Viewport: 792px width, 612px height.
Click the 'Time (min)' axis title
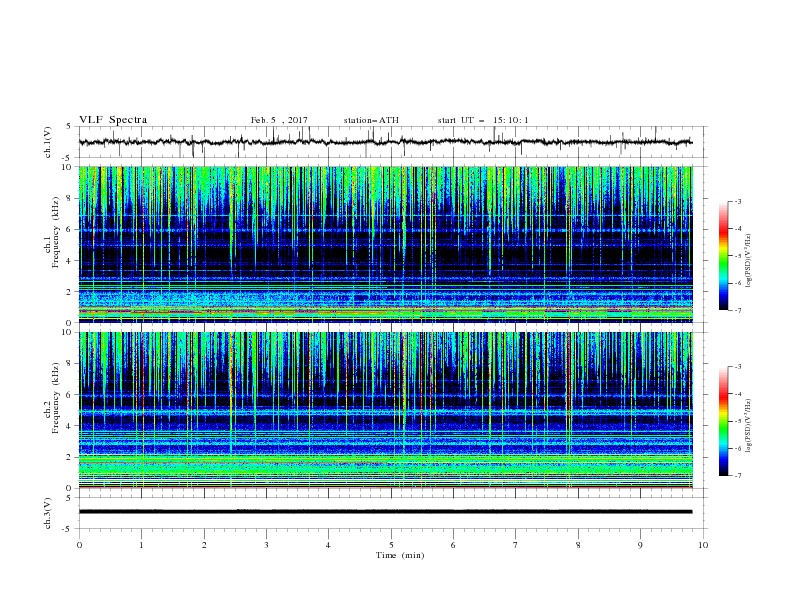(x=400, y=555)
